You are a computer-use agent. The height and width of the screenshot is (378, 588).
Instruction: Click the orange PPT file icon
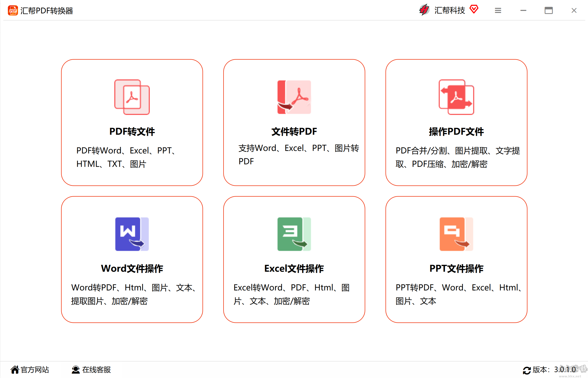456,234
